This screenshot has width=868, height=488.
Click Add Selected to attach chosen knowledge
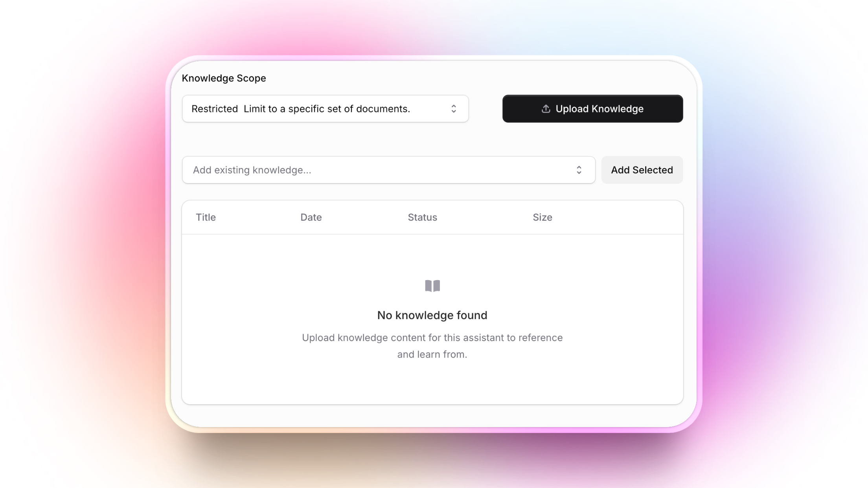pyautogui.click(x=642, y=170)
